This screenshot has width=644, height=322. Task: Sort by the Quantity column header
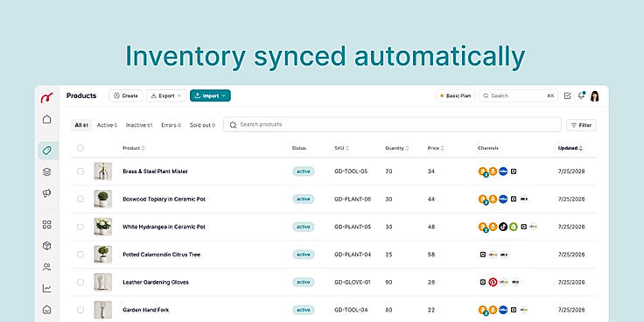pos(396,148)
